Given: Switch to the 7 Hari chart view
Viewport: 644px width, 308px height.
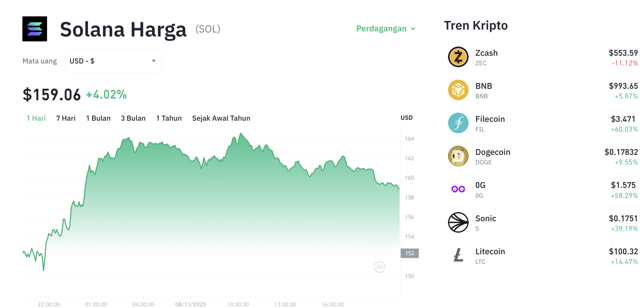Looking at the screenshot, I should click(x=65, y=118).
